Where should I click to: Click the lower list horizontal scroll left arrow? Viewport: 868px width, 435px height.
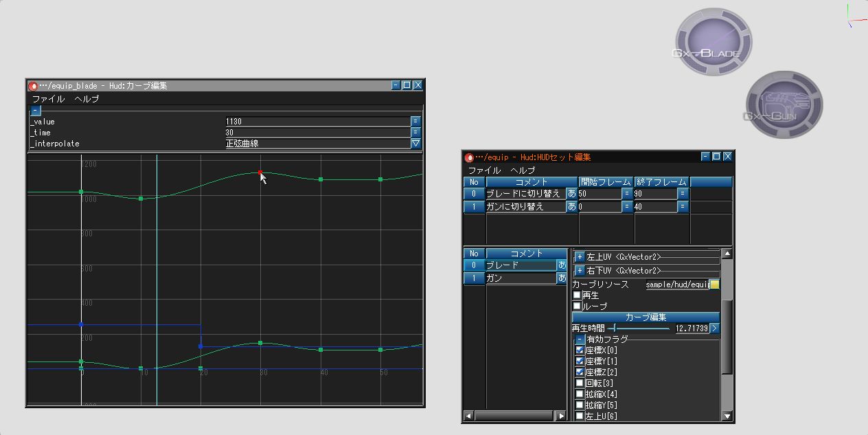pyautogui.click(x=469, y=416)
